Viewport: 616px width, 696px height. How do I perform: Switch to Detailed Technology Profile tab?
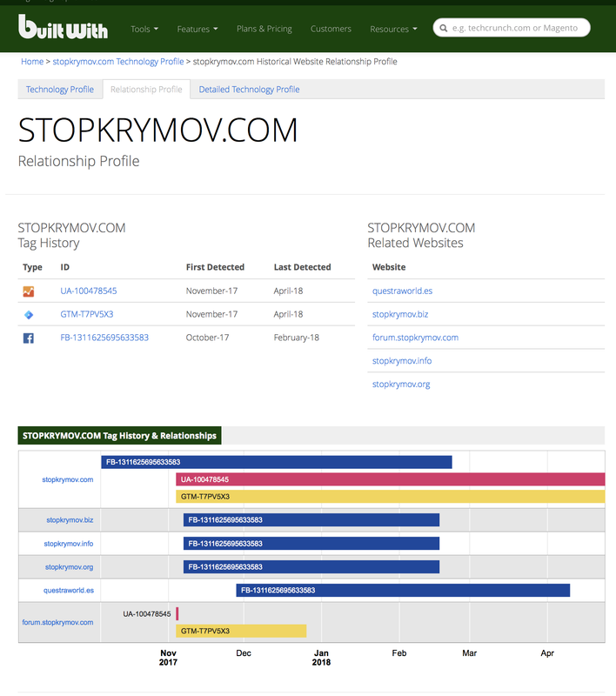tap(249, 90)
